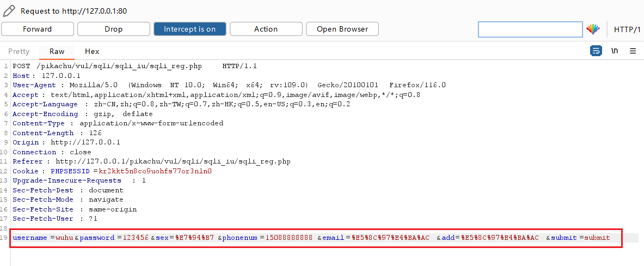
Task: Open the Action menu button
Action: pyautogui.click(x=266, y=29)
